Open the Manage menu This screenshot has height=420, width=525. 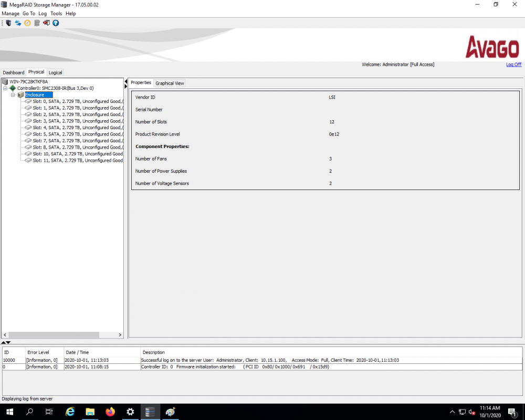pos(10,14)
